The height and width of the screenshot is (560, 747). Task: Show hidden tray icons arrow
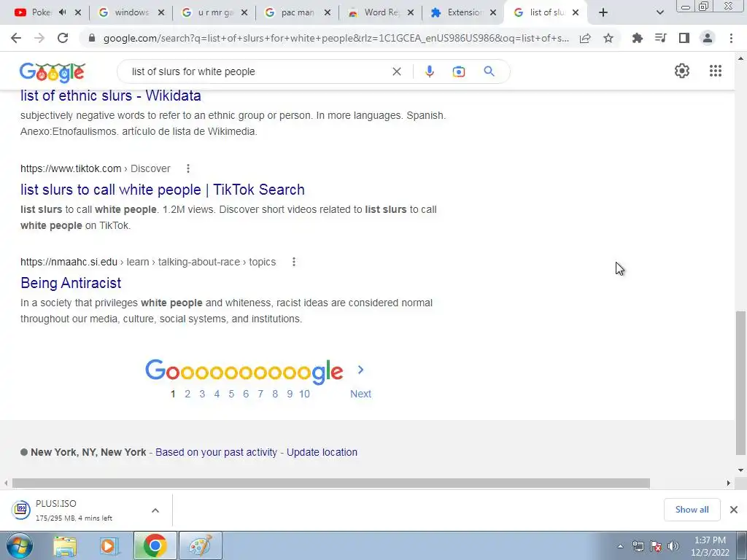pyautogui.click(x=620, y=546)
